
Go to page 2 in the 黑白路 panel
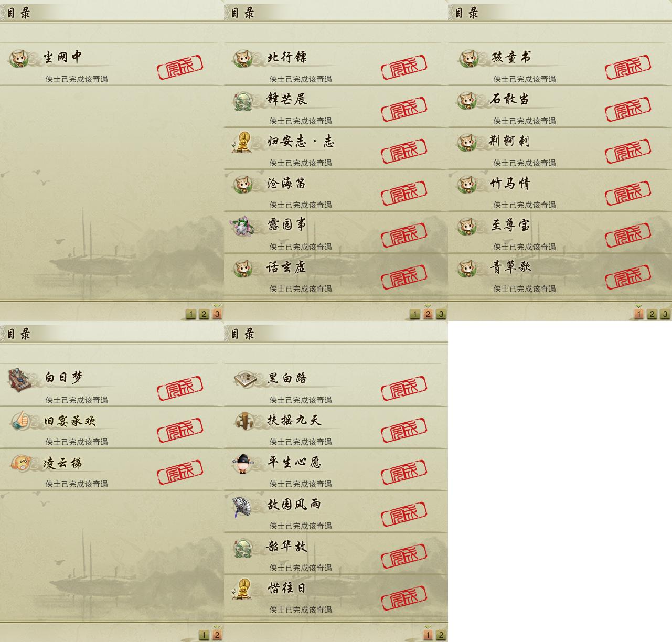(441, 635)
